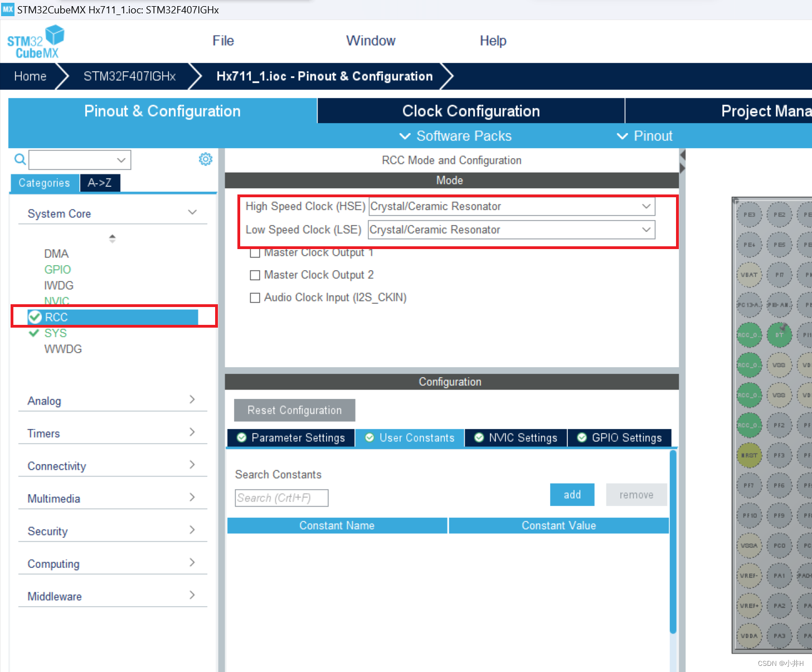Image resolution: width=812 pixels, height=672 pixels.
Task: Click STM32F407IGHx breadcrumb
Action: (x=129, y=76)
